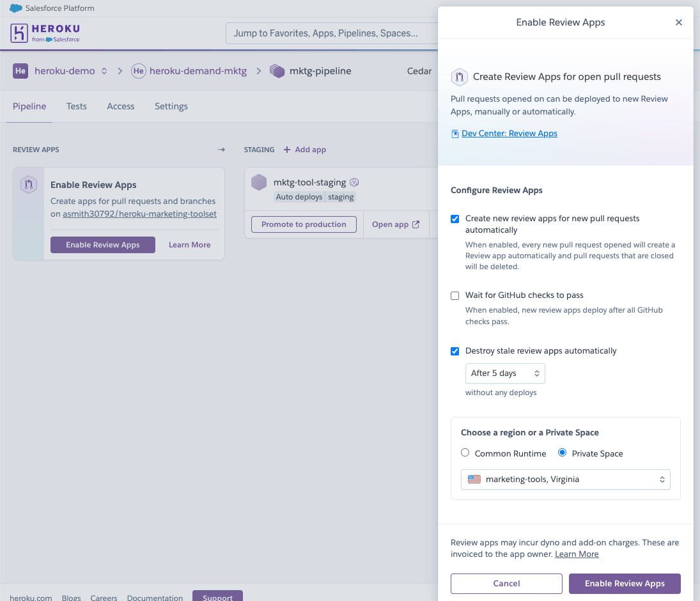Click the Auto deploys tag
Screen dimensions: 700x601
coord(299,197)
